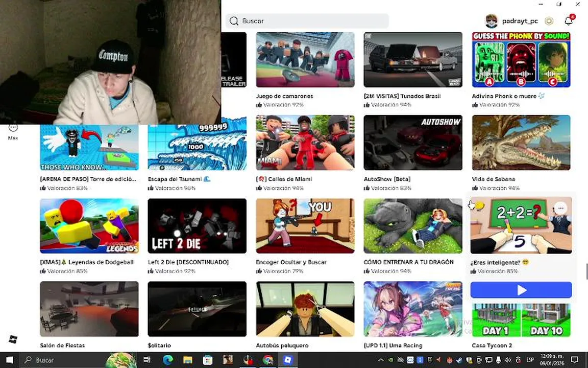Image resolution: width=588 pixels, height=368 pixels.
Task: Click Valoración 94% under Vida de Sabana
Action: click(496, 188)
